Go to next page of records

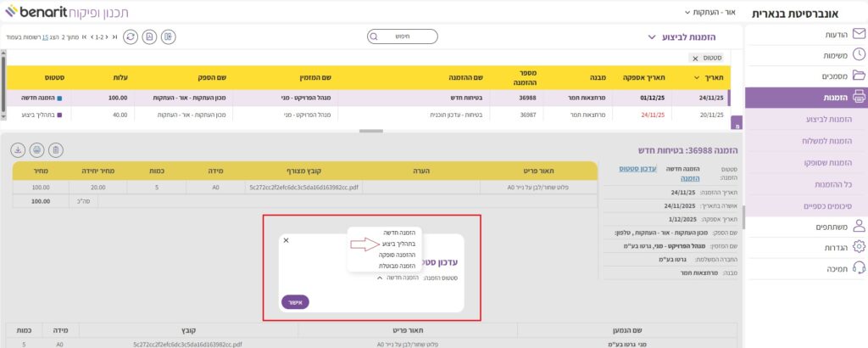coord(92,36)
